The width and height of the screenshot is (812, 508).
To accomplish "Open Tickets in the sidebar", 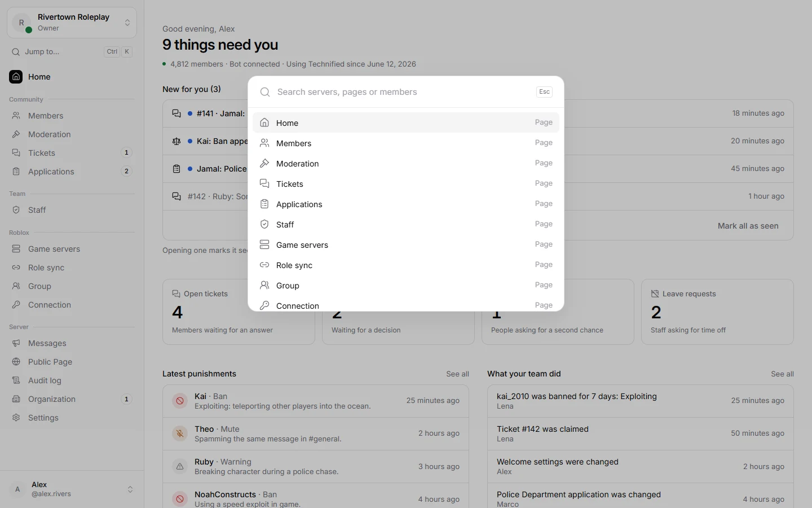I will click(x=72, y=153).
